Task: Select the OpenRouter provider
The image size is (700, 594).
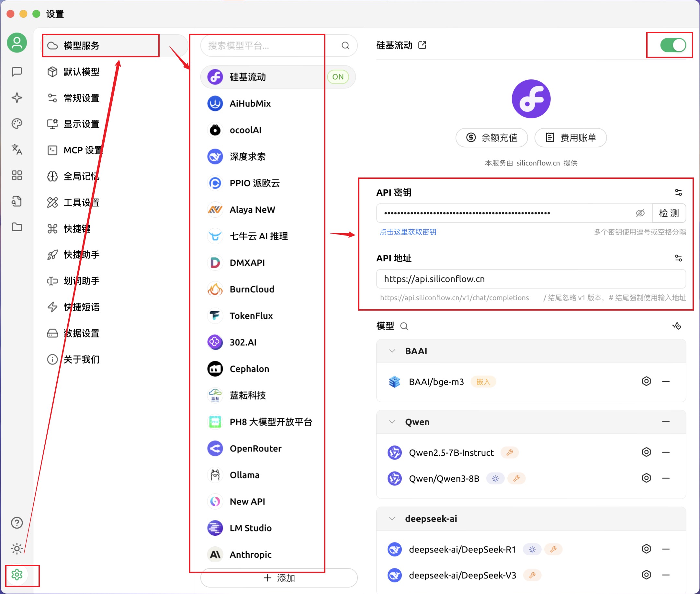Action: (x=278, y=449)
